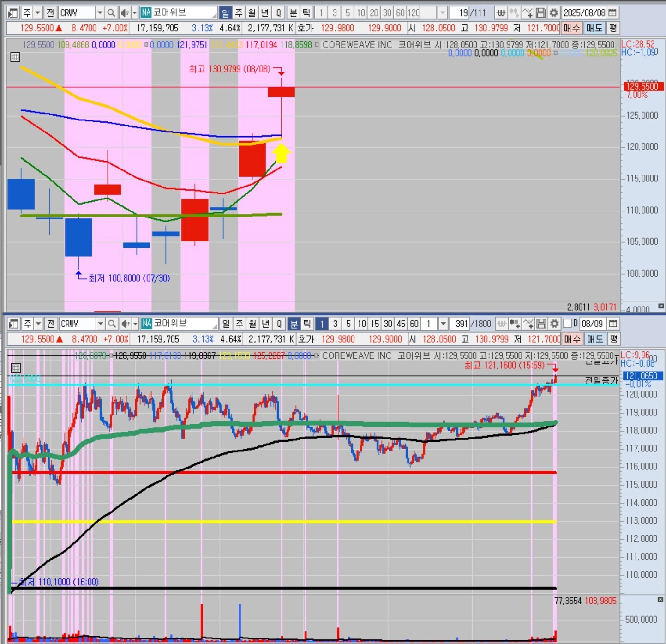
Task: Select the 30-minute interval in lower chart
Action: [x=388, y=324]
